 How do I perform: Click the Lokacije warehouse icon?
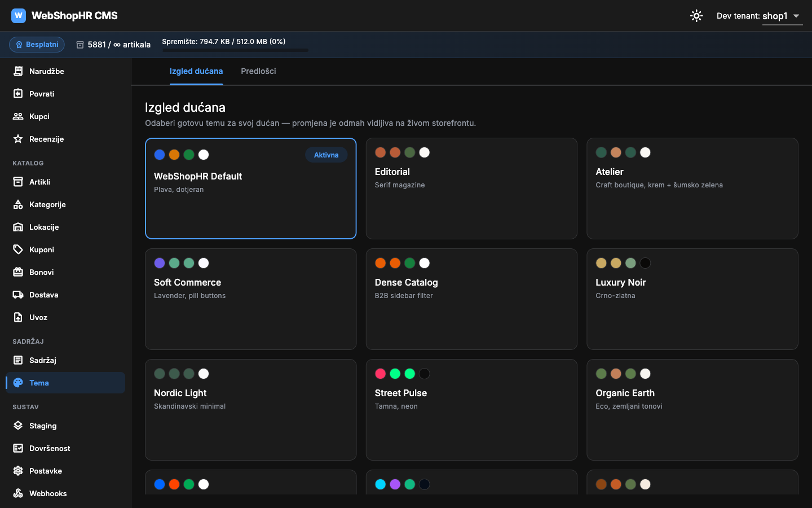18,227
